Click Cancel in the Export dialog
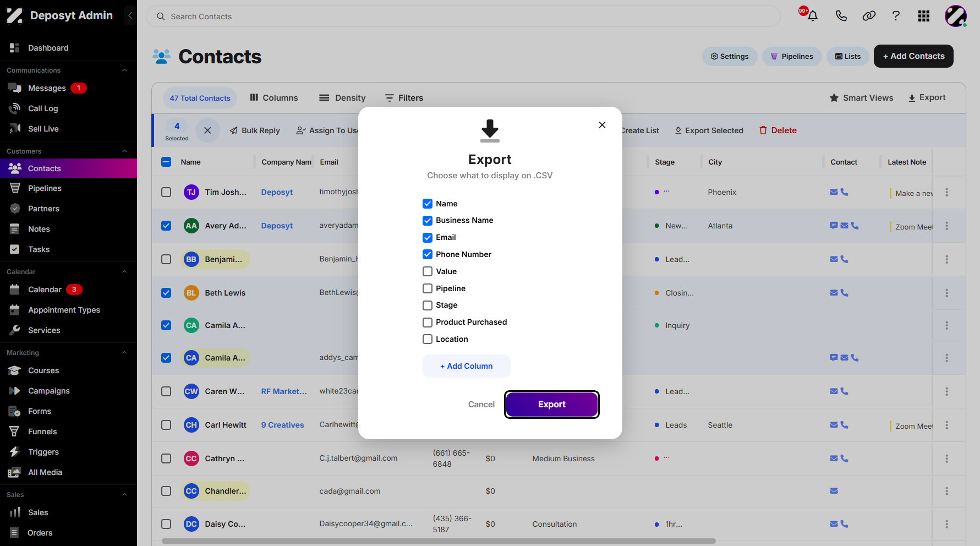This screenshot has width=980, height=546. coord(481,405)
